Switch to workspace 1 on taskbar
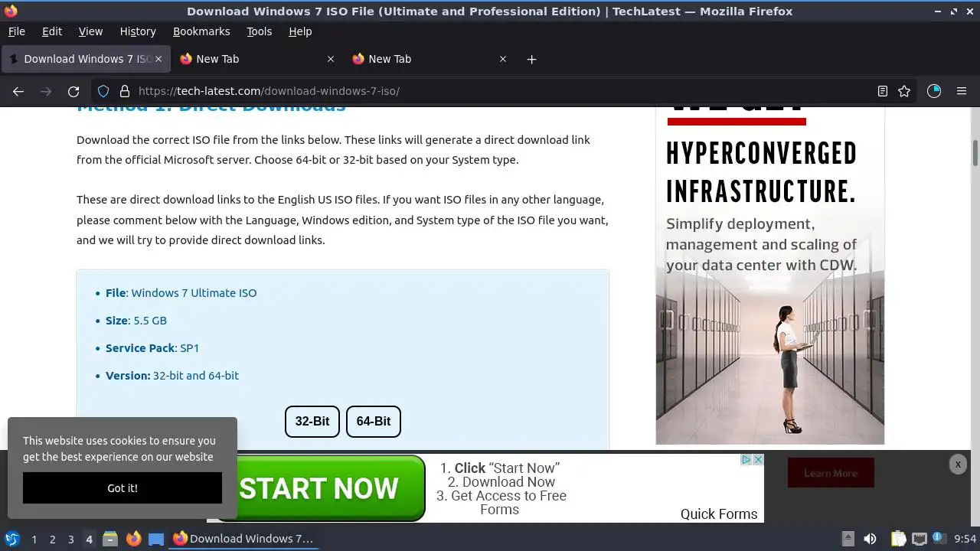Image resolution: width=980 pixels, height=551 pixels. tap(34, 540)
